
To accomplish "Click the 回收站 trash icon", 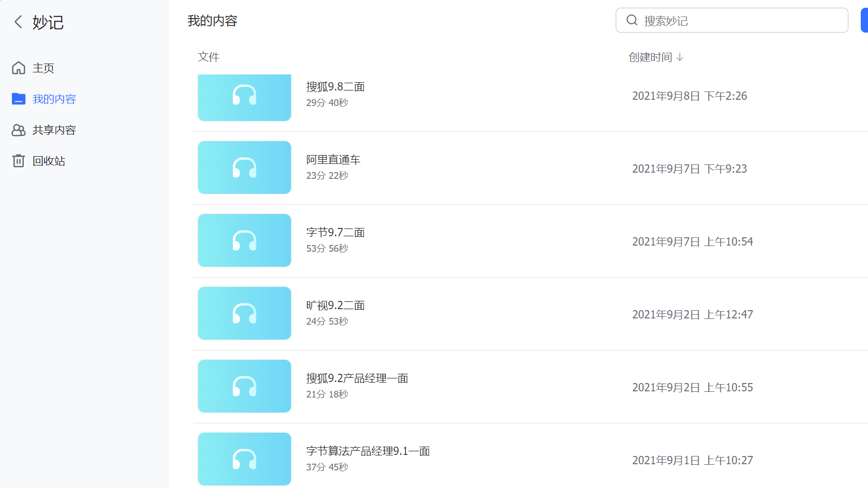I will point(19,161).
